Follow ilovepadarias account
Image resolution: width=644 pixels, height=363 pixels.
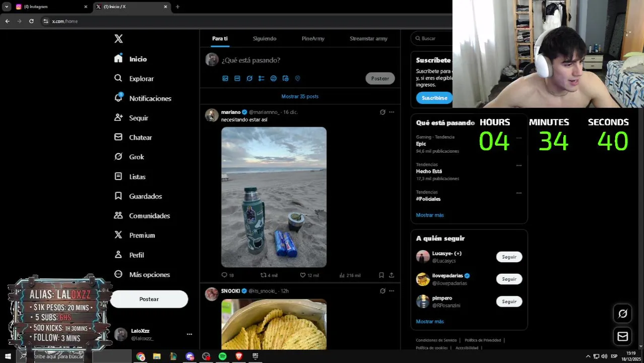509,279
